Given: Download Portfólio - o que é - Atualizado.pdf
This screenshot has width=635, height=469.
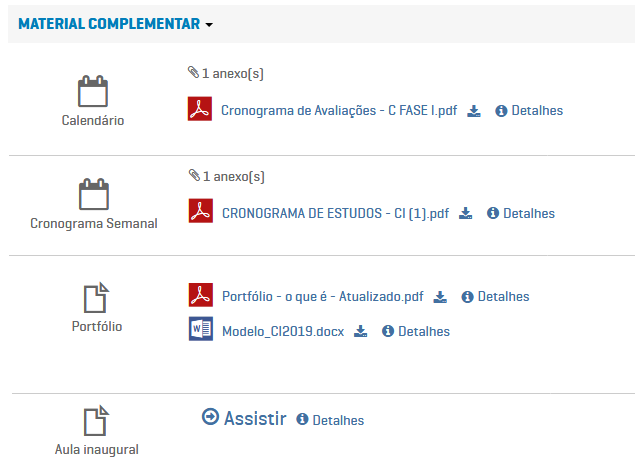Looking at the screenshot, I should tap(441, 297).
